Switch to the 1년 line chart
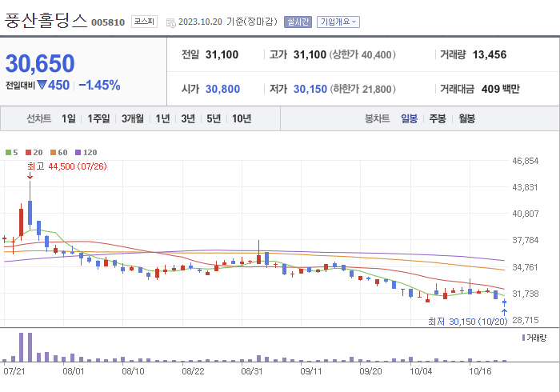The image size is (560, 392). [x=162, y=118]
